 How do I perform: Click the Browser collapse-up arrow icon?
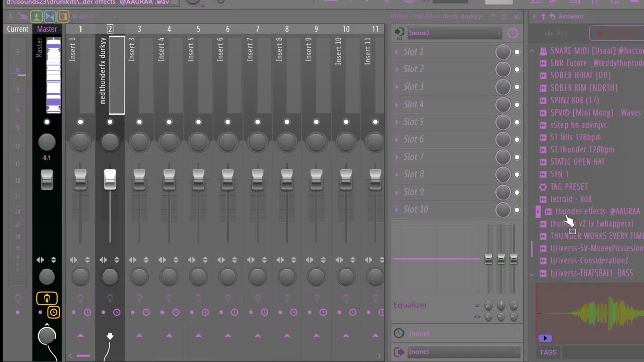click(x=543, y=17)
